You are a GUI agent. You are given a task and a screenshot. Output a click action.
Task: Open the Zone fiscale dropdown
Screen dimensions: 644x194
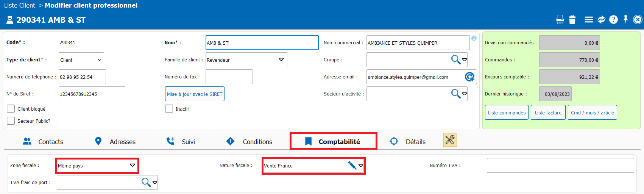click(132, 166)
